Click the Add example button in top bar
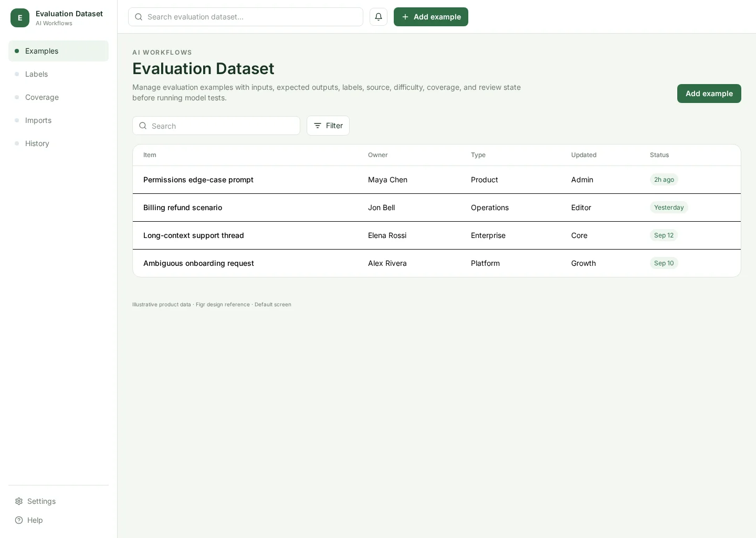Screen dimensions: 756x538 pos(431,17)
